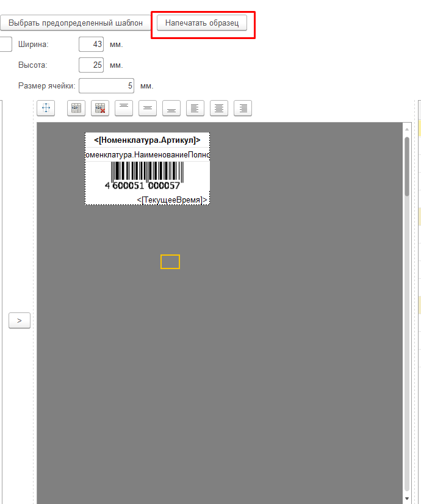
Task: Align cell text to vertical center
Action: coord(148,108)
